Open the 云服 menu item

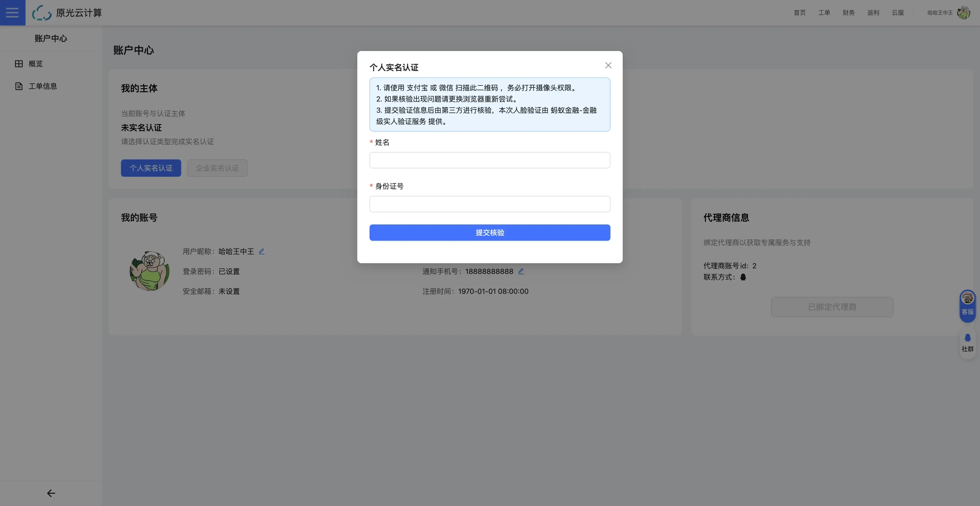(x=898, y=12)
